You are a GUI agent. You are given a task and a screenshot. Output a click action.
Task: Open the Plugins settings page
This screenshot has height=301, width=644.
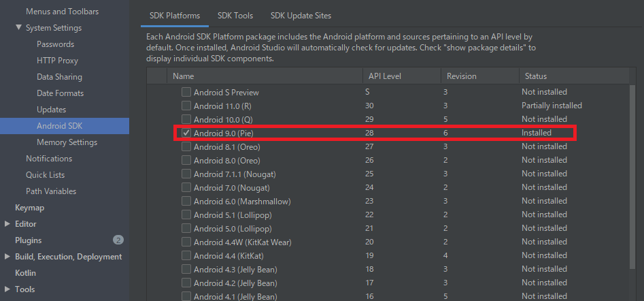[x=29, y=240]
